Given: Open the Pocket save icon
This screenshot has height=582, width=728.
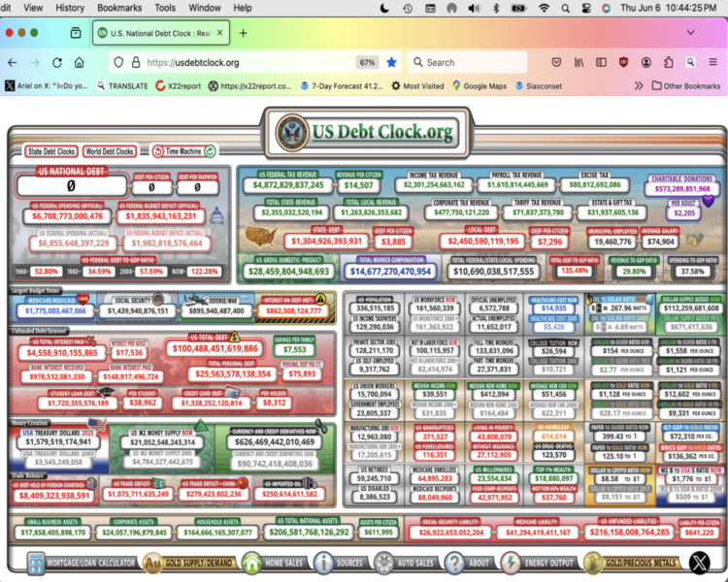Looking at the screenshot, I should pyautogui.click(x=556, y=63).
